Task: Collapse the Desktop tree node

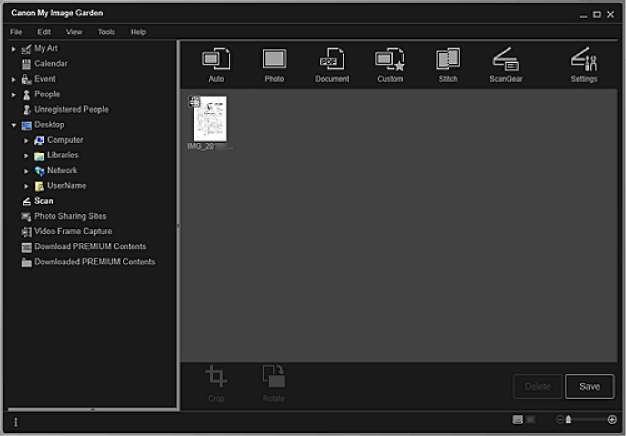Action: [x=14, y=125]
